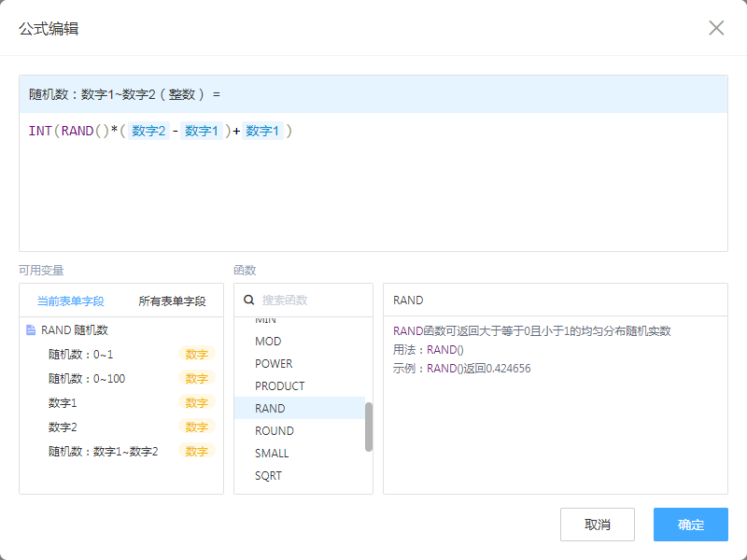Image resolution: width=747 pixels, height=560 pixels.
Task: Insert the 随机数：数字1~数字2 variable
Action: [x=103, y=451]
